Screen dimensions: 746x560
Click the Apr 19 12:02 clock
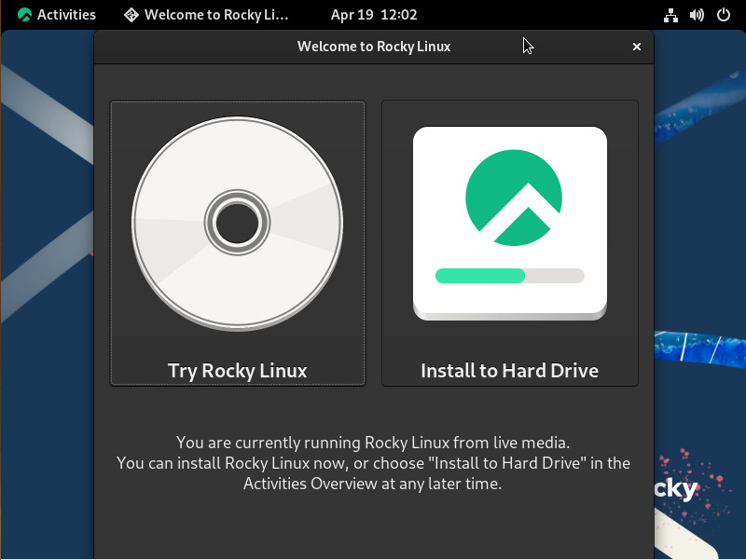(374, 15)
